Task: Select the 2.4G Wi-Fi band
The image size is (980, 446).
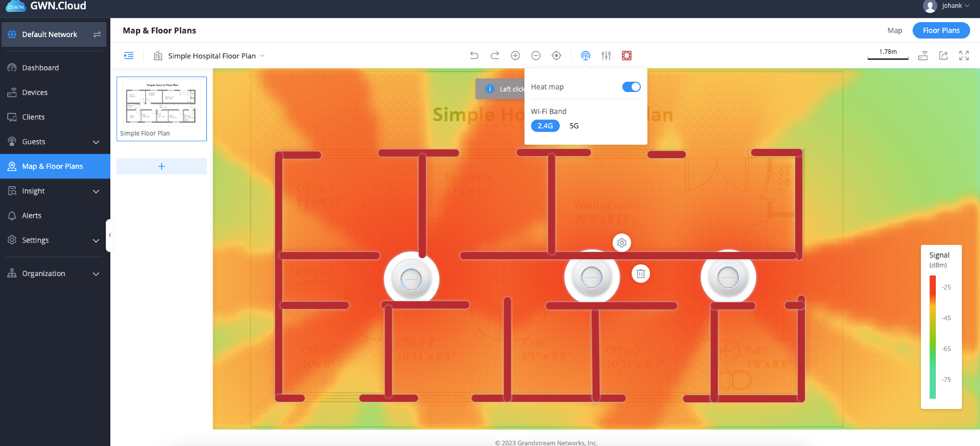Action: 545,126
